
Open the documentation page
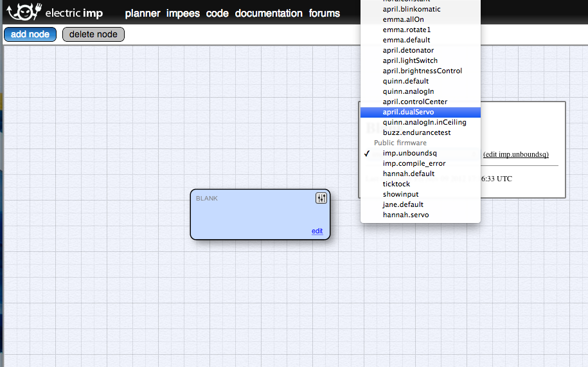point(269,13)
